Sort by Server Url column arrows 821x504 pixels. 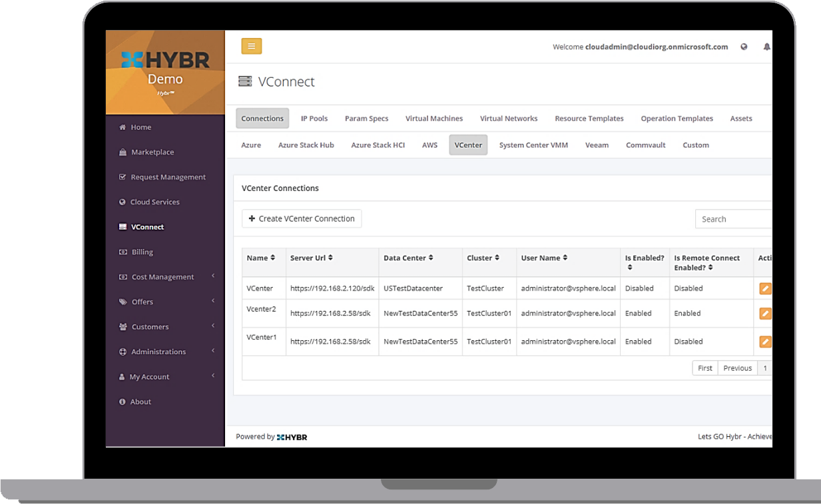pos(330,258)
